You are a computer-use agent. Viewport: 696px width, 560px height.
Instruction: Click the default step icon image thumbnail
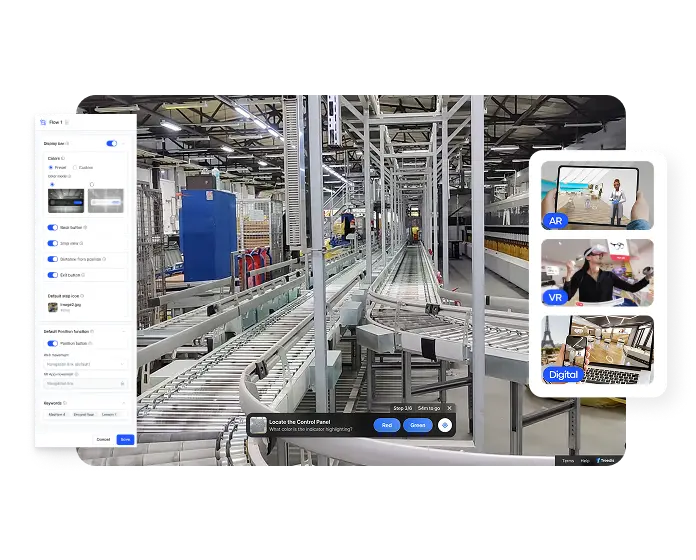click(53, 307)
